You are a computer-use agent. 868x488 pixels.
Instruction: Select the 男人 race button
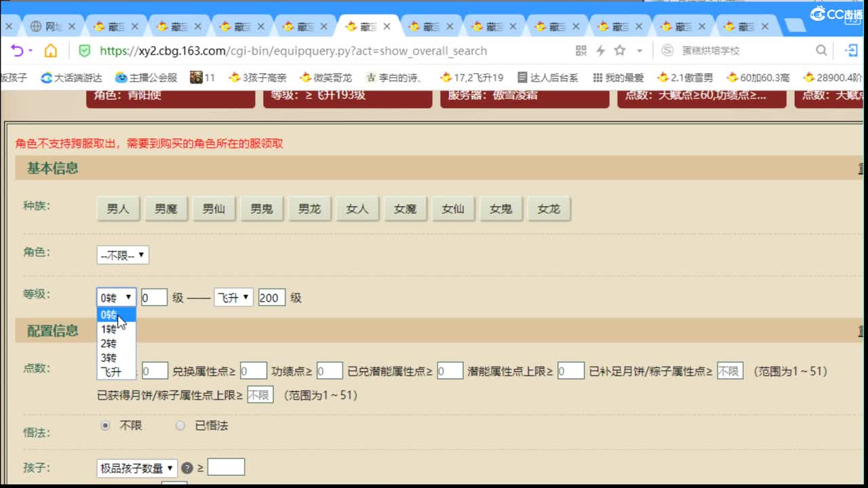pyautogui.click(x=118, y=209)
